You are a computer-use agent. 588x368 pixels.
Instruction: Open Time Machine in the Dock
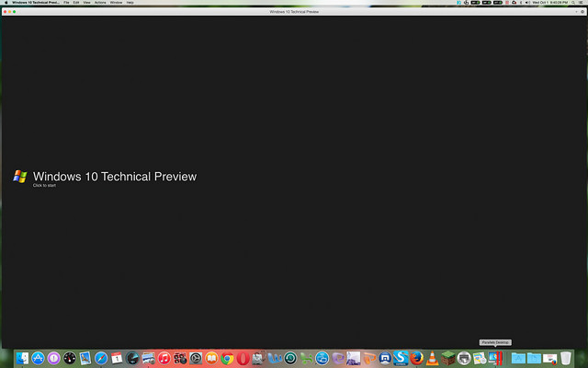coord(290,358)
